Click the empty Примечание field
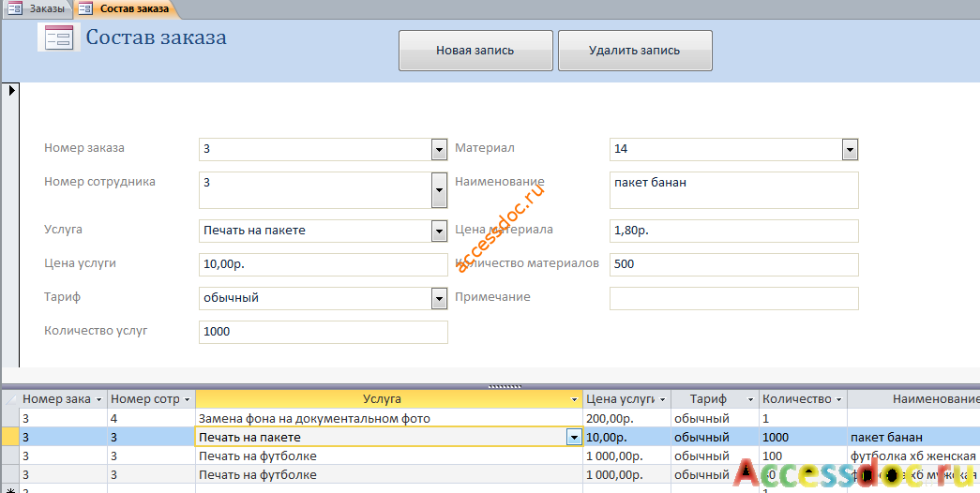The height and width of the screenshot is (493, 980). [x=733, y=298]
